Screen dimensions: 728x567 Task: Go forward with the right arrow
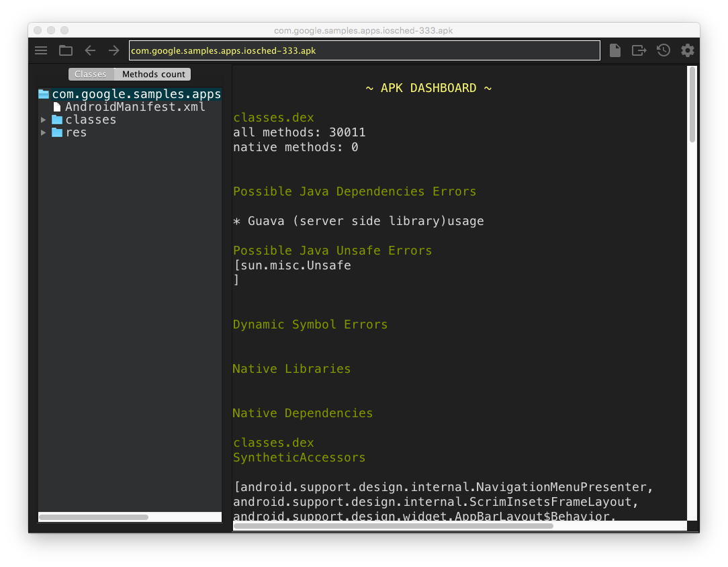coord(113,50)
